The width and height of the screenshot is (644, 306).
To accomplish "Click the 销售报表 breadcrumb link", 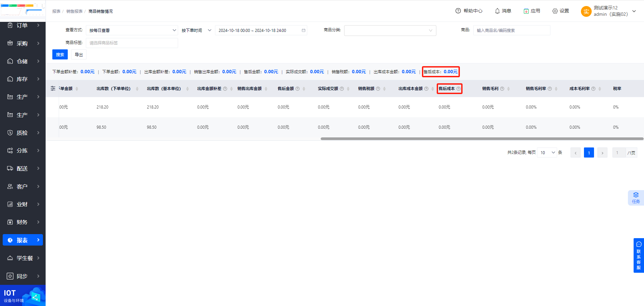I will pyautogui.click(x=74, y=11).
